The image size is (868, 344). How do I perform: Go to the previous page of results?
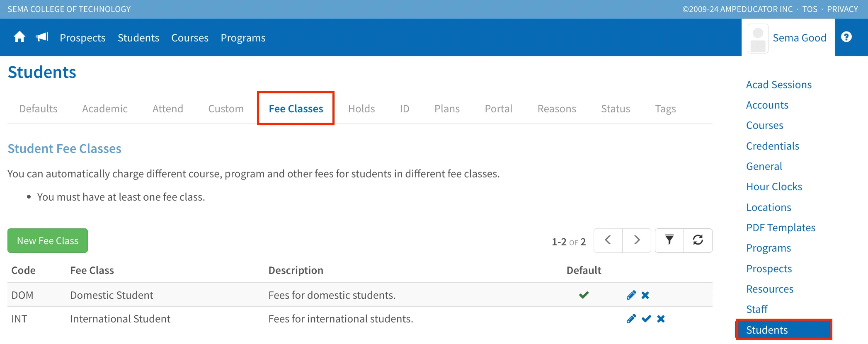(x=608, y=240)
